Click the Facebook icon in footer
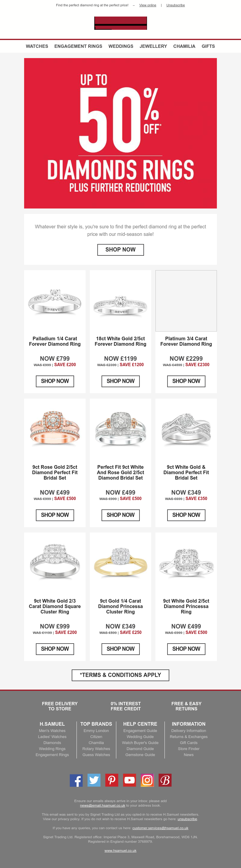Screen dimensions: 241x868 76,780
